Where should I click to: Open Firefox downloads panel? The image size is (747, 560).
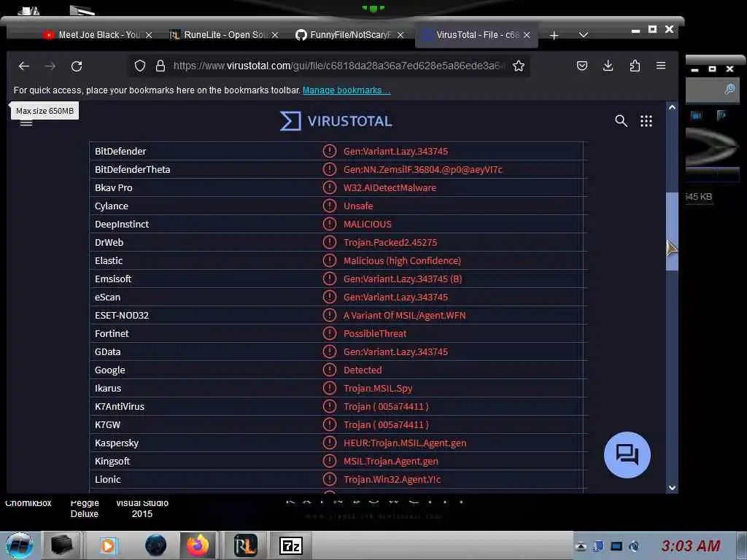(608, 66)
